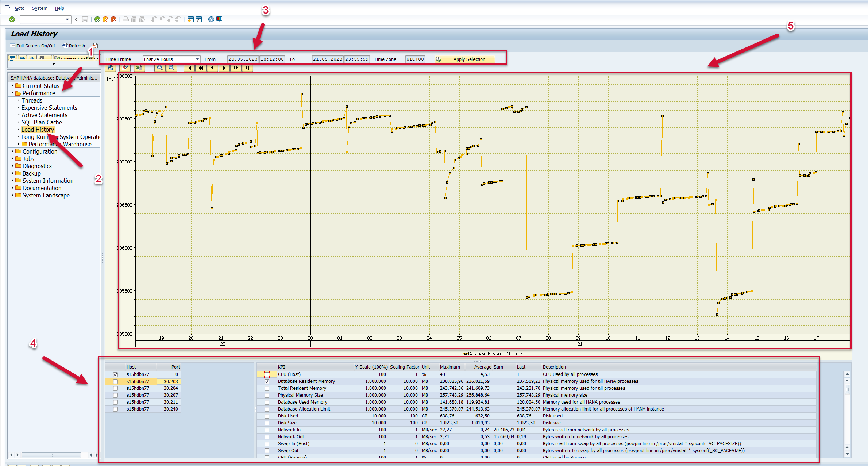Click the chart zoom out magnifier icon

pos(171,68)
